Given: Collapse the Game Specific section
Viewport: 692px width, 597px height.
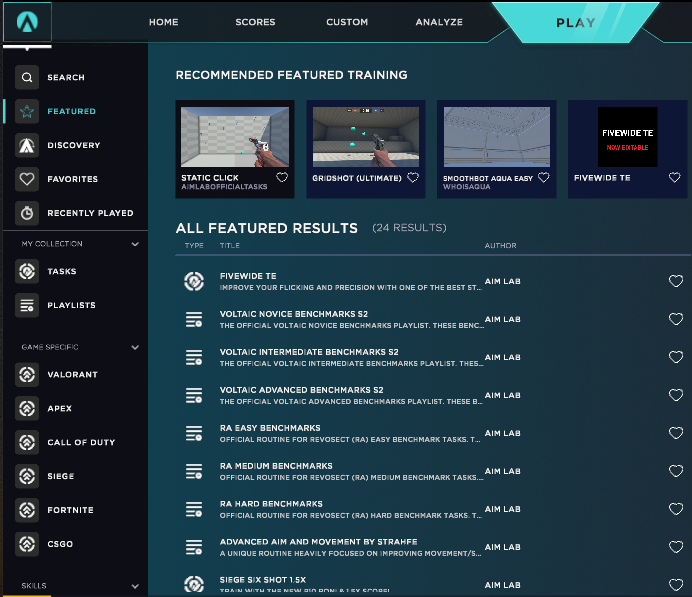Looking at the screenshot, I should tap(135, 347).
